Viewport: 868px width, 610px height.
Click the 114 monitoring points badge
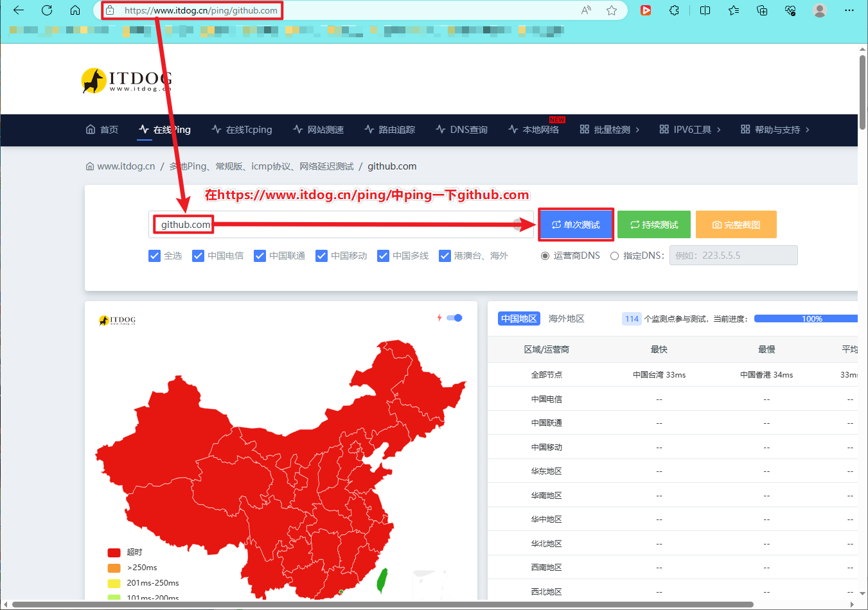tap(632, 318)
